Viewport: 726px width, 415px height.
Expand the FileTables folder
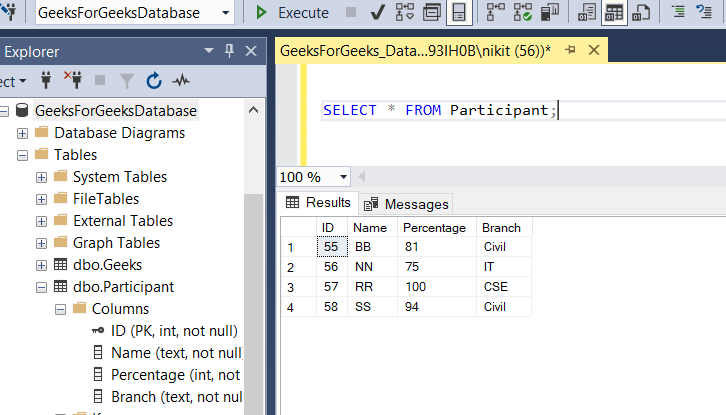click(x=41, y=199)
